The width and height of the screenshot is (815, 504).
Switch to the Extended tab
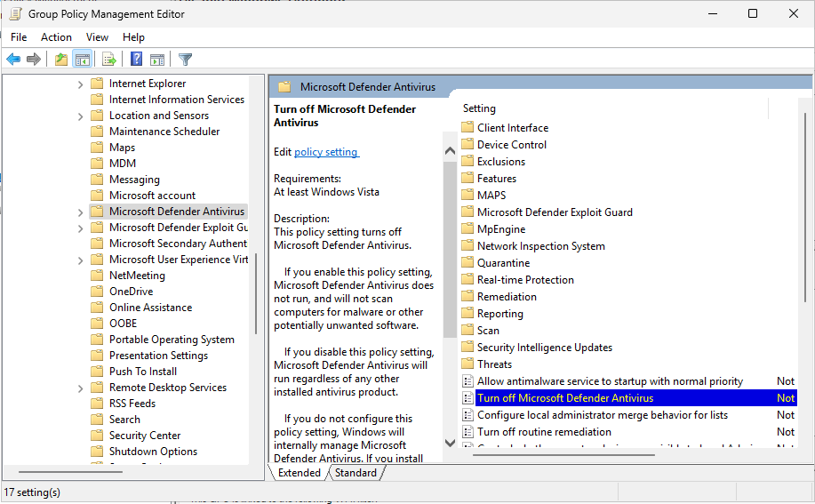pos(299,473)
